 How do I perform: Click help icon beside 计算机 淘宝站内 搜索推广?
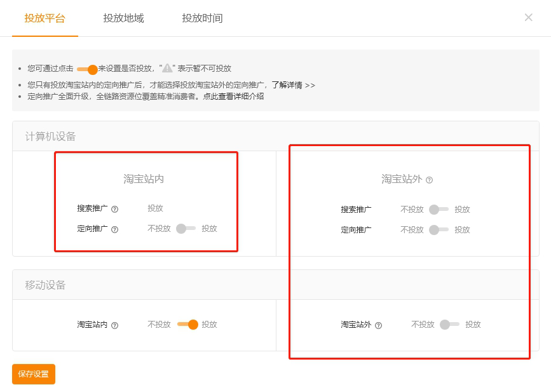[115, 209]
